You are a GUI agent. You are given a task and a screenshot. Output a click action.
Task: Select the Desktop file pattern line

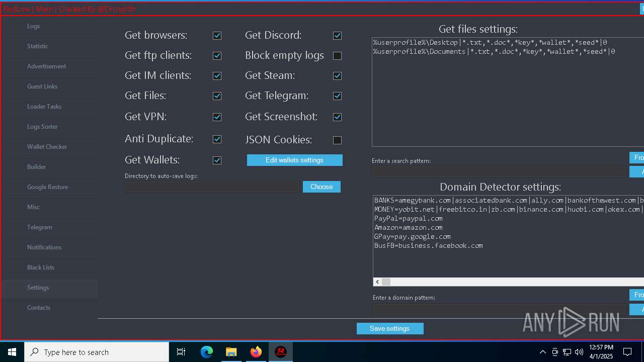pyautogui.click(x=490, y=42)
